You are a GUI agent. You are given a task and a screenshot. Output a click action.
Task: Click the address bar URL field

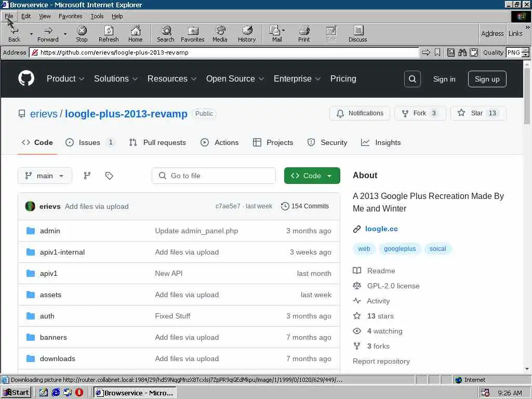(x=224, y=52)
